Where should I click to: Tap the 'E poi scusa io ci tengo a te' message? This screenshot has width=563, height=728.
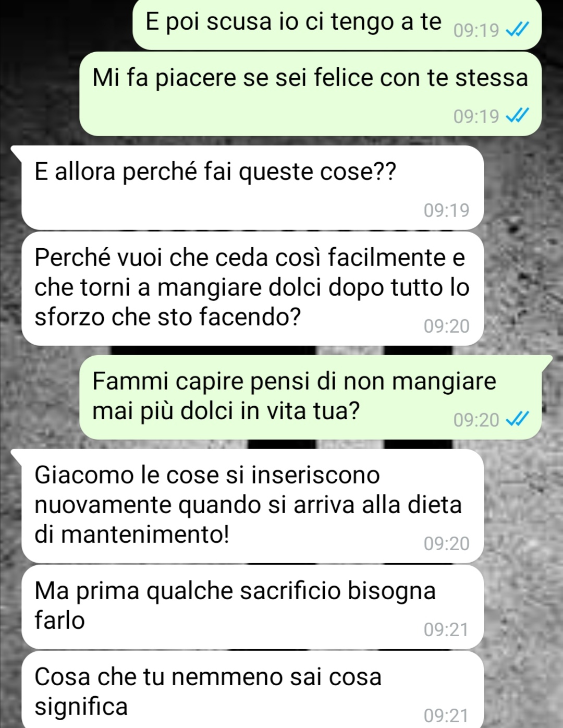(x=337, y=25)
